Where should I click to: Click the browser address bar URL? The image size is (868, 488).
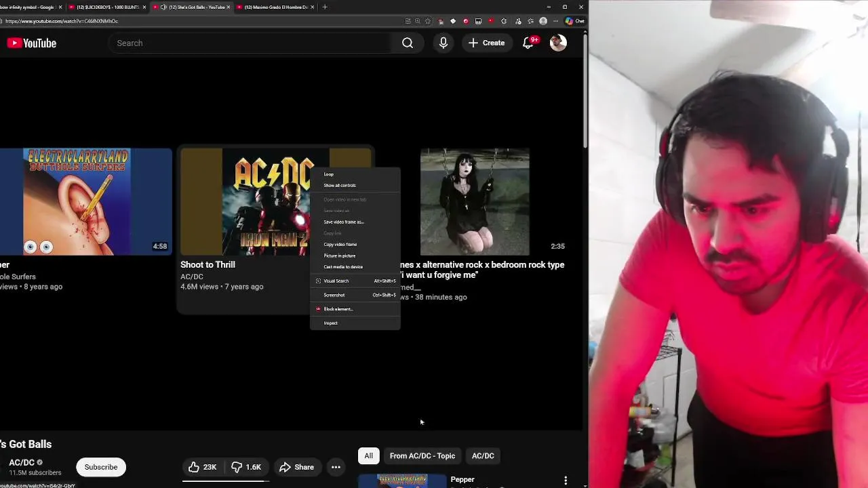[x=62, y=21]
